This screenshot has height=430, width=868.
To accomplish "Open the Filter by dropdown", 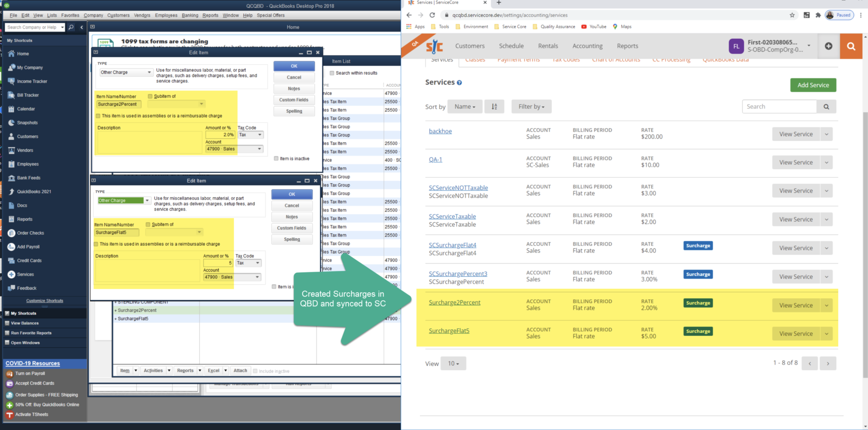I will (531, 107).
